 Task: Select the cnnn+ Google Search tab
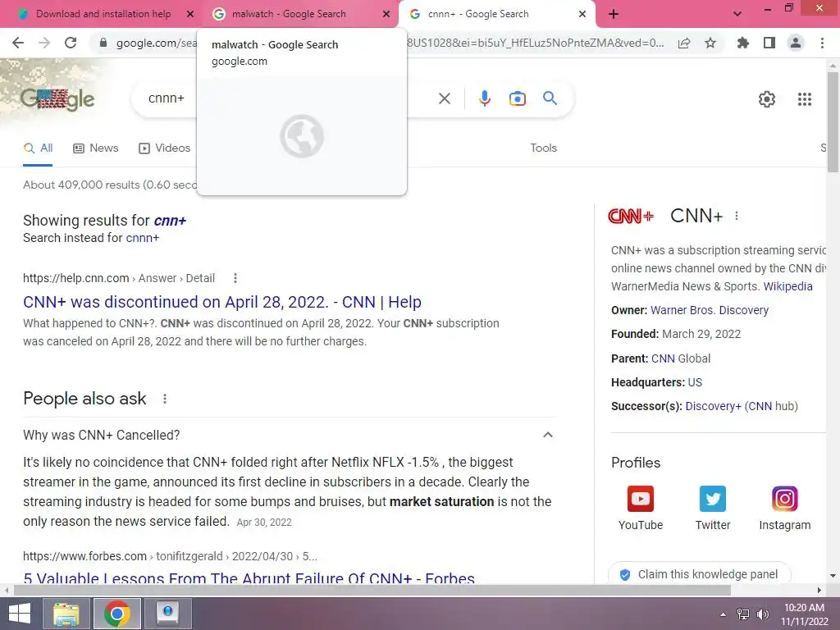pos(478,14)
